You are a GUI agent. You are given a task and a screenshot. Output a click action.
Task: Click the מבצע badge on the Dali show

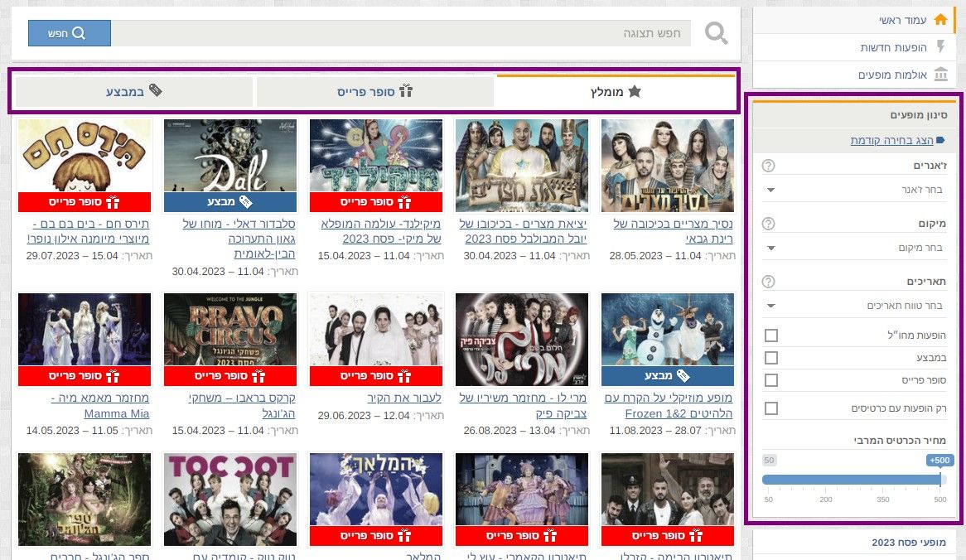230,202
